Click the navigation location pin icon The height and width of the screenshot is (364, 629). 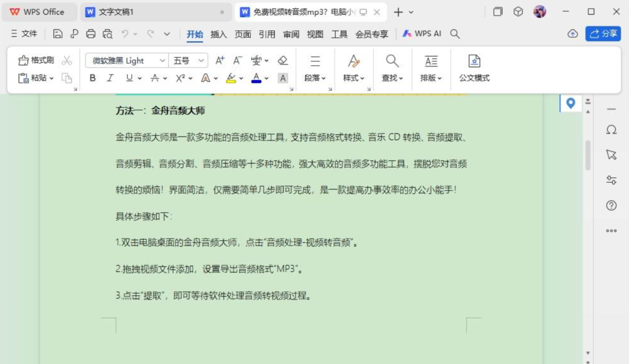[571, 103]
